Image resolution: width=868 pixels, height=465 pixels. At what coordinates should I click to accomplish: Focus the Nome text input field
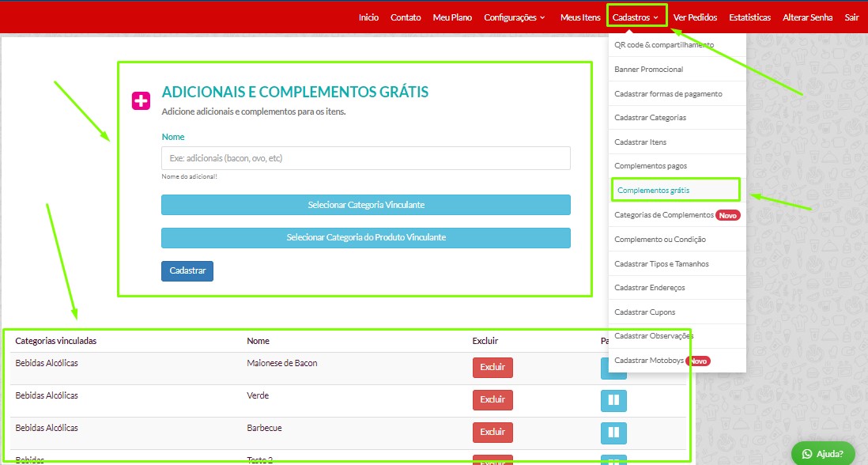point(365,158)
